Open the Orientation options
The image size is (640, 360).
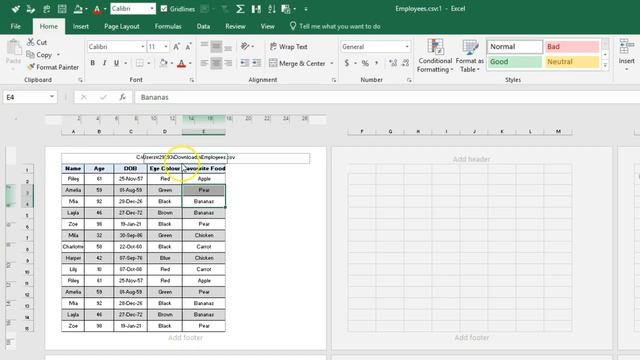click(x=245, y=46)
